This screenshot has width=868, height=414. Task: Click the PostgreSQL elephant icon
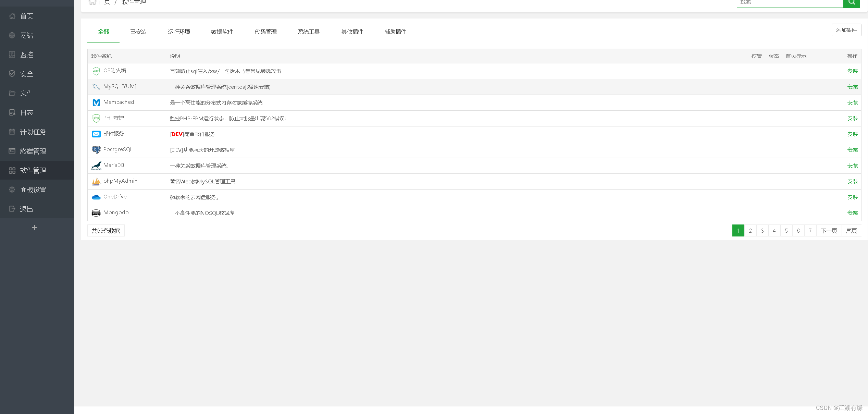click(96, 150)
